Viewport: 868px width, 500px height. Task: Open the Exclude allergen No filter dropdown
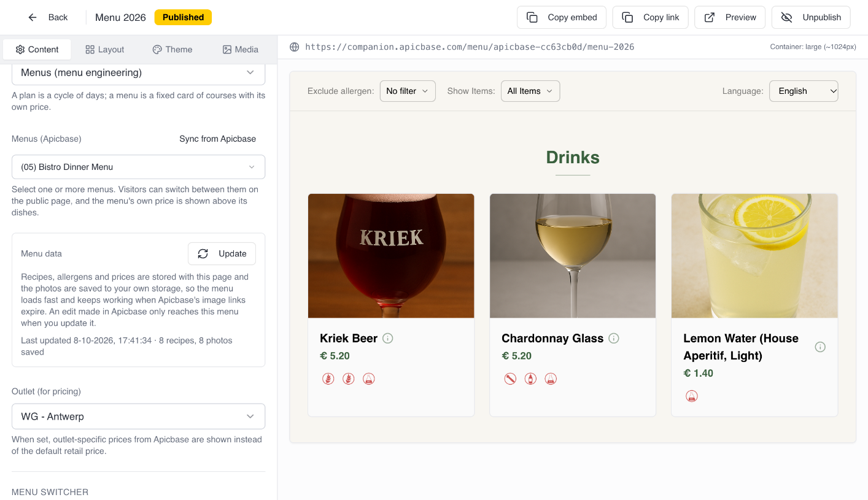click(408, 91)
